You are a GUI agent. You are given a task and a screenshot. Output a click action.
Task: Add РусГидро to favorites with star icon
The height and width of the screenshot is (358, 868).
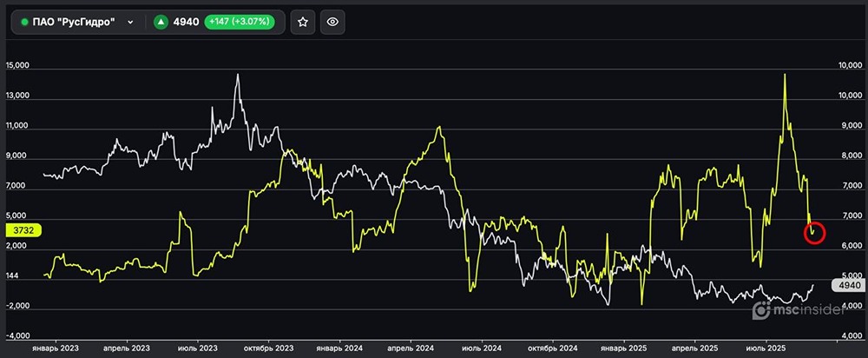pos(303,23)
